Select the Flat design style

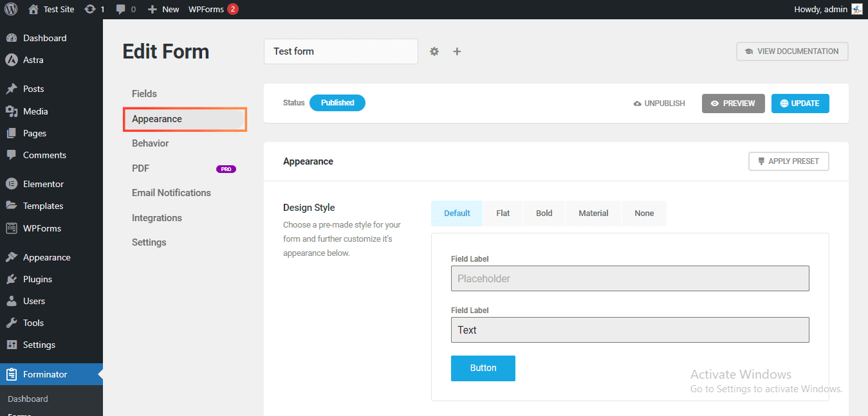(x=503, y=213)
